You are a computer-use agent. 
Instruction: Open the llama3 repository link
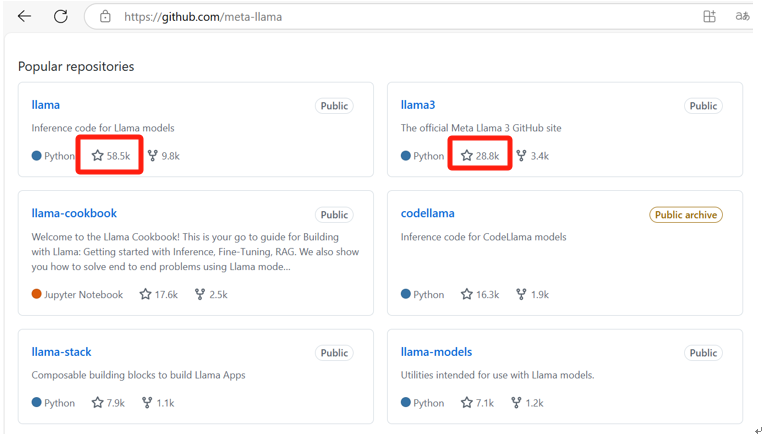tap(418, 105)
